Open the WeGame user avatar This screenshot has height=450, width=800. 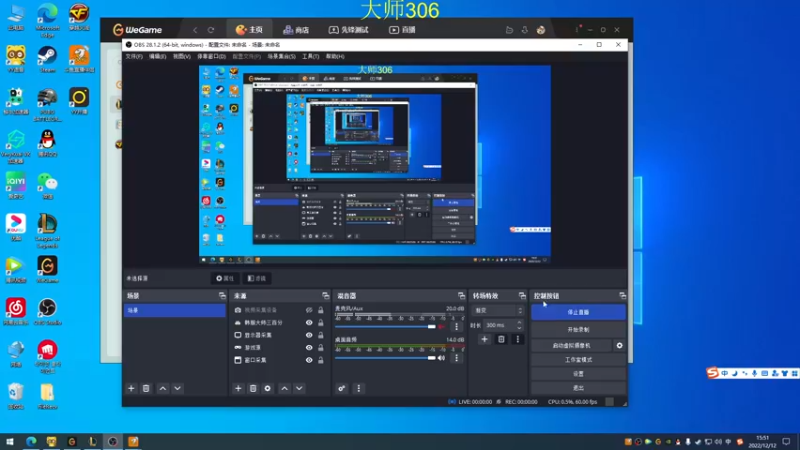[x=541, y=30]
